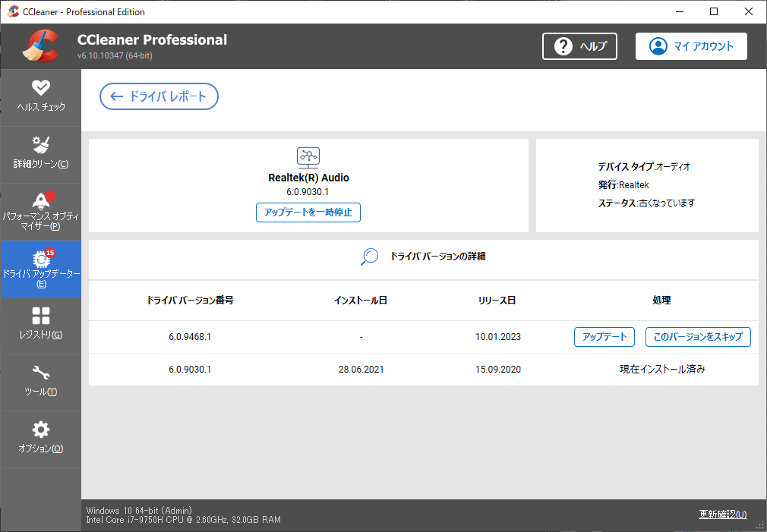
Task: Click release date 10.01.2023
Action: [498, 337]
